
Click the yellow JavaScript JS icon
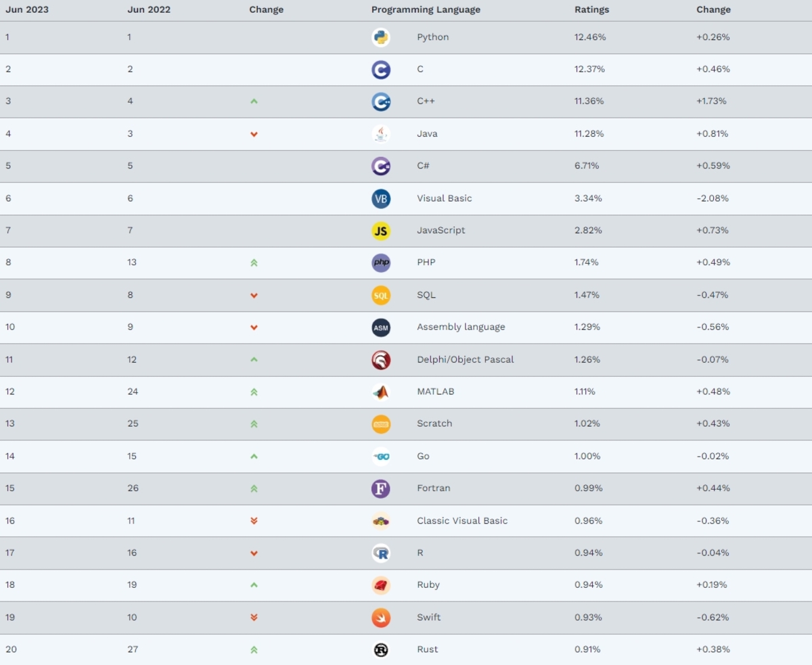(x=381, y=231)
